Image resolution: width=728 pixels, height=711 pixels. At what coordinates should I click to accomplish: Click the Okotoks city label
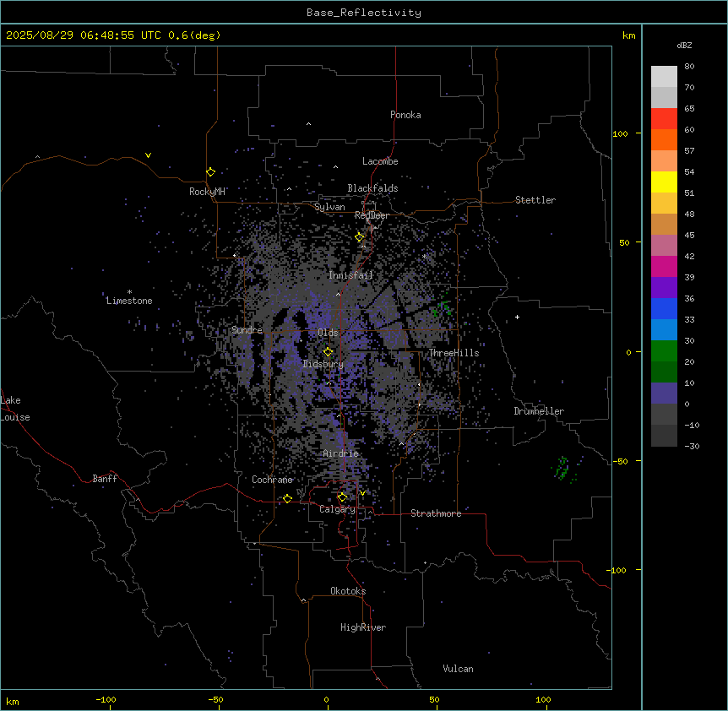pos(348,591)
